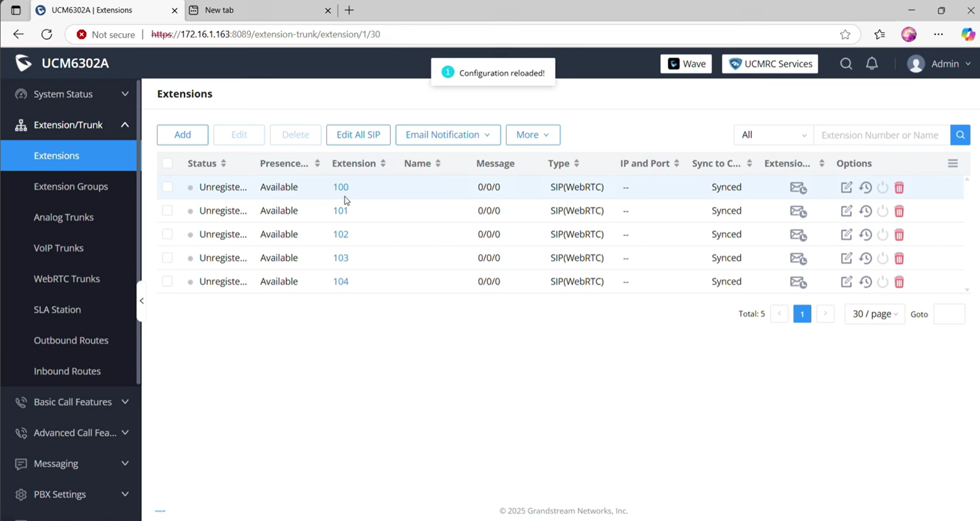Screen dimensions: 980x521
Task: Tick the checkbox for extension 100
Action: point(167,187)
